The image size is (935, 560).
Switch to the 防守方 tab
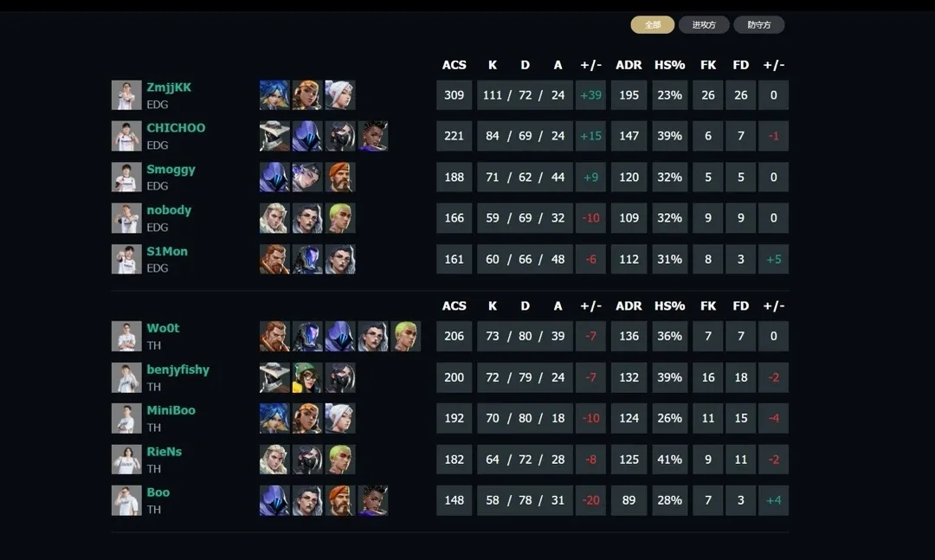pos(759,24)
